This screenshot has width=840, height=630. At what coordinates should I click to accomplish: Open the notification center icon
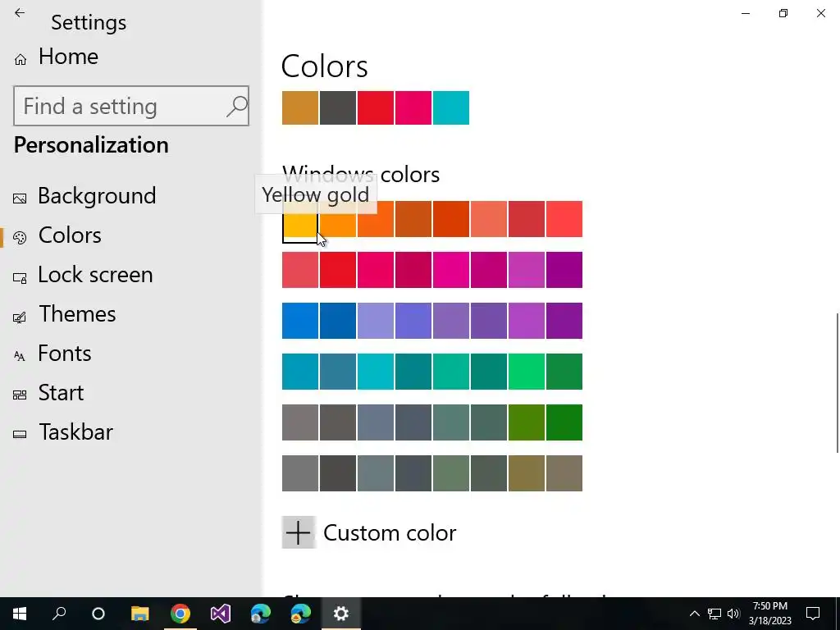(813, 614)
